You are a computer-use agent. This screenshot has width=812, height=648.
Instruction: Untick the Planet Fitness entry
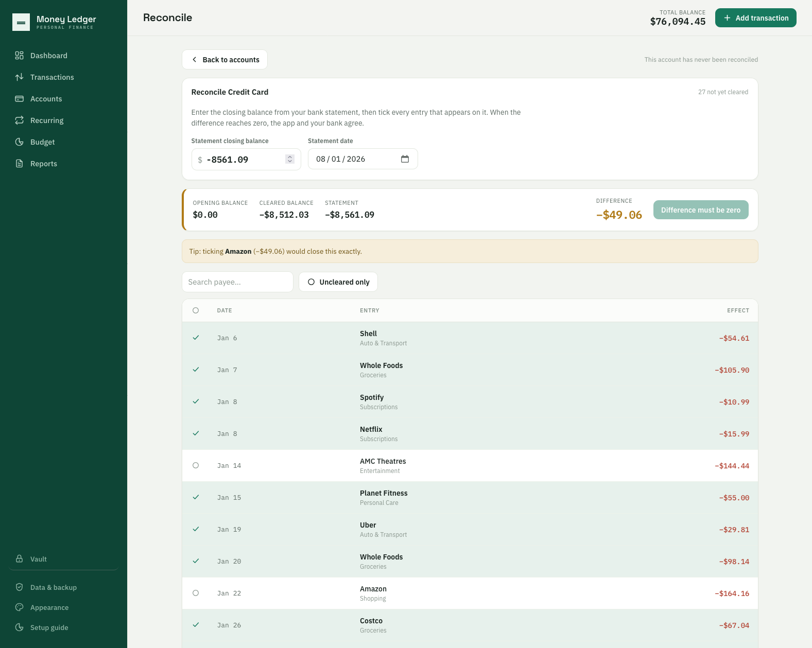[x=196, y=497]
